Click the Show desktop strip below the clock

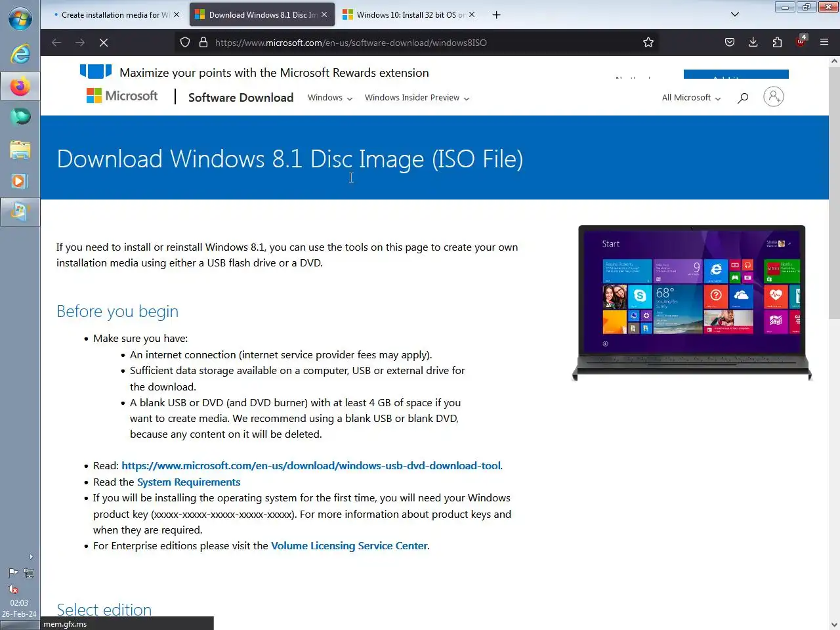click(20, 625)
